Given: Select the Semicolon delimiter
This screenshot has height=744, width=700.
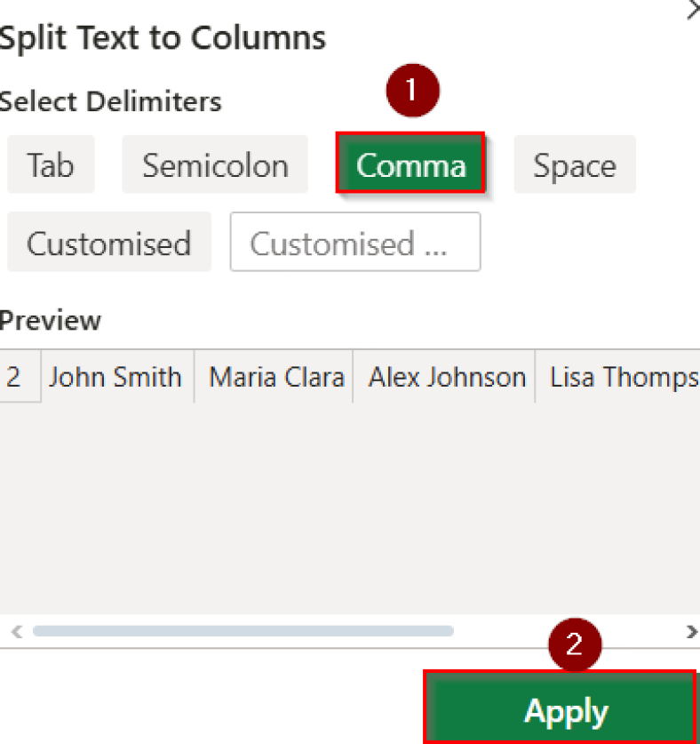Looking at the screenshot, I should pos(214,164).
